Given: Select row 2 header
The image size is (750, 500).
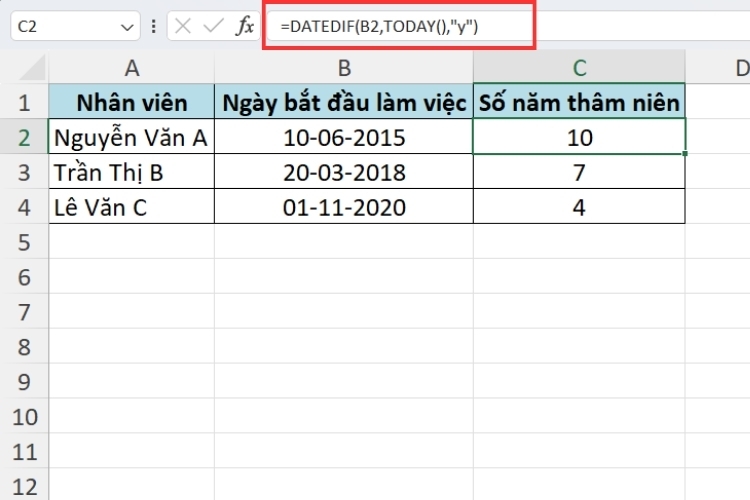Looking at the screenshot, I should 24,137.
